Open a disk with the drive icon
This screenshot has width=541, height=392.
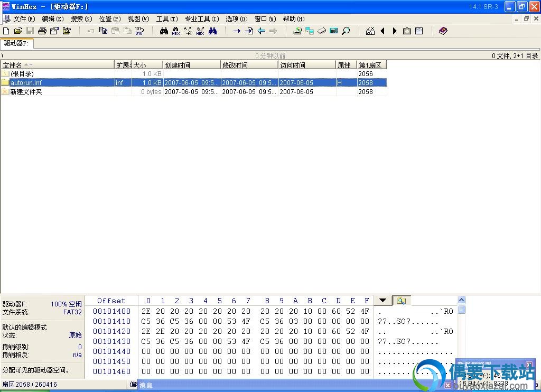point(297,31)
